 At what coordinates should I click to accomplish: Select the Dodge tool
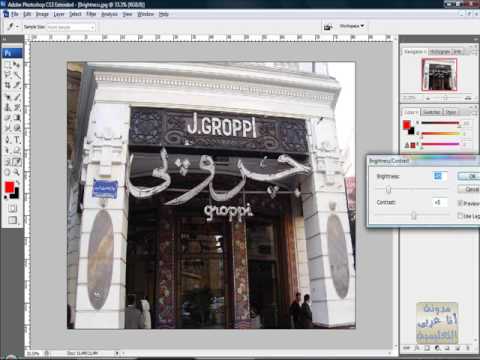coord(17,128)
